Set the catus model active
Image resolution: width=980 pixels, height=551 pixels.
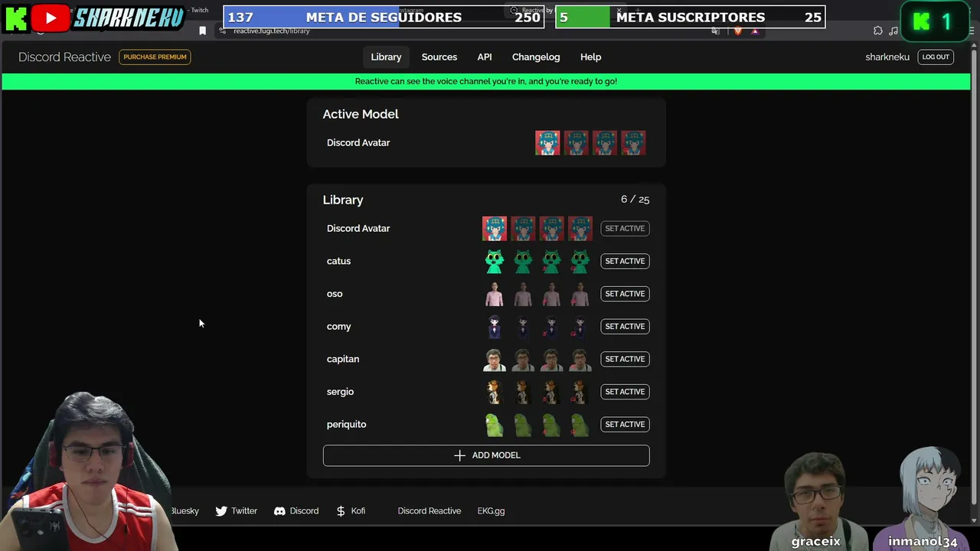click(x=625, y=261)
